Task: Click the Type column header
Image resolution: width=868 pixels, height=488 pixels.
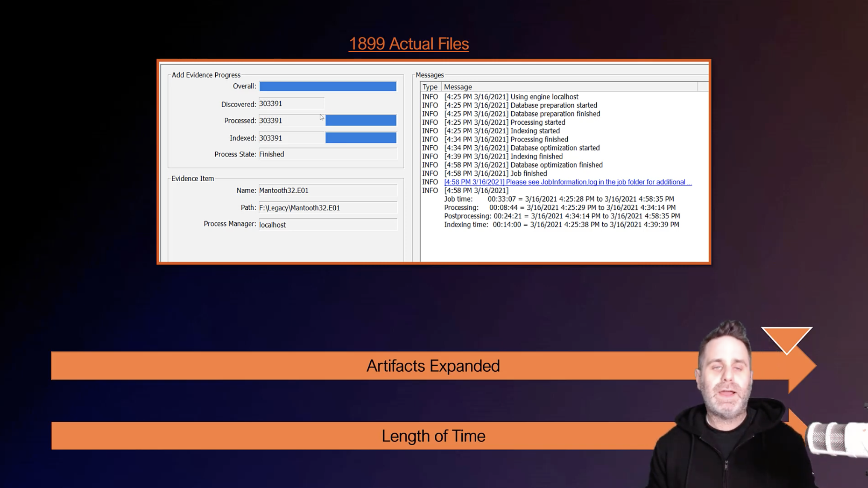Action: point(430,87)
